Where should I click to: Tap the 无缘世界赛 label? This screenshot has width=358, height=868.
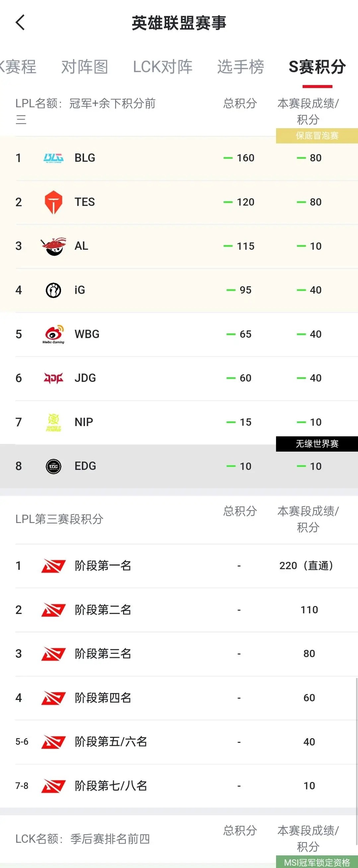317,444
